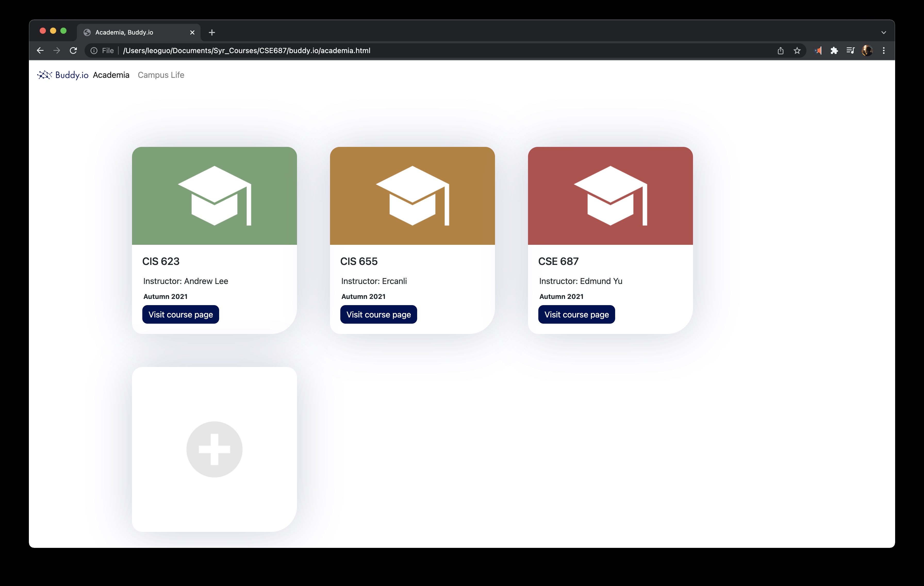
Task: Open the Academia nav item
Action: tap(111, 75)
